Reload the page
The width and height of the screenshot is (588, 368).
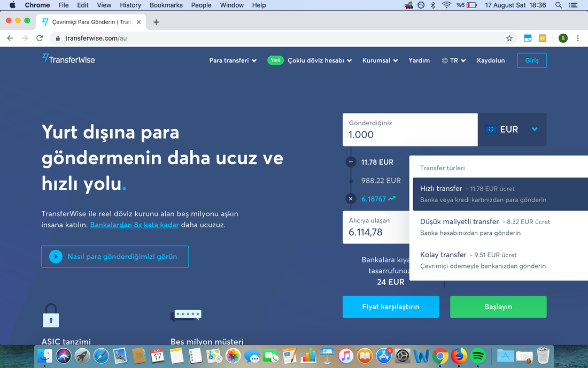click(x=40, y=39)
